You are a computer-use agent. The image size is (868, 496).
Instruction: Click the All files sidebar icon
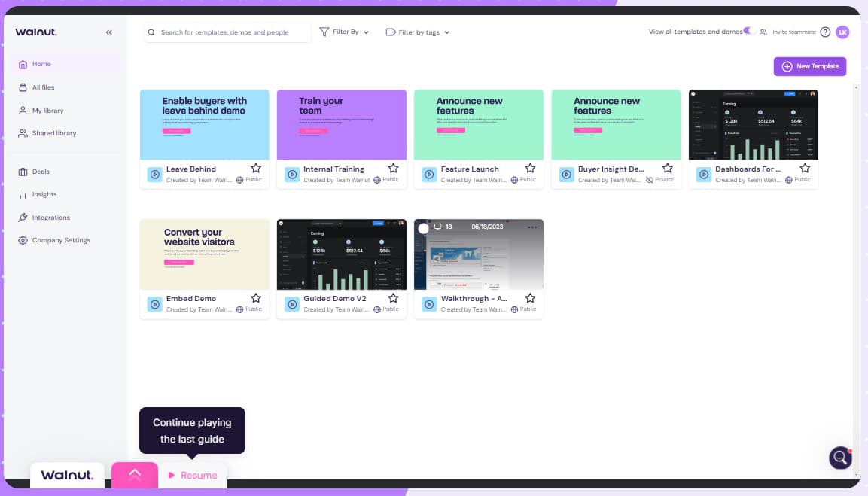click(x=23, y=87)
